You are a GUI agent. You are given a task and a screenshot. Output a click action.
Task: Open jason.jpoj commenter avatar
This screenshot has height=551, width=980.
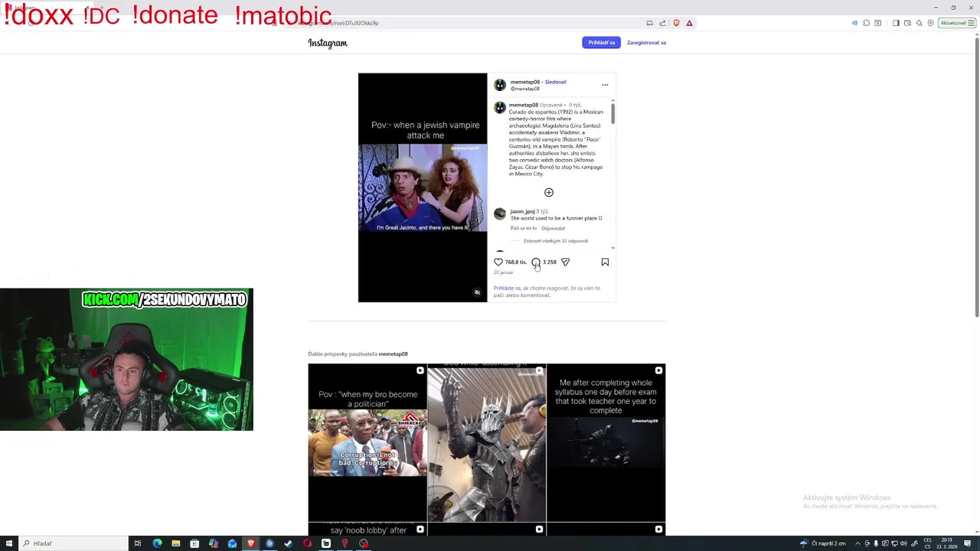tap(500, 214)
